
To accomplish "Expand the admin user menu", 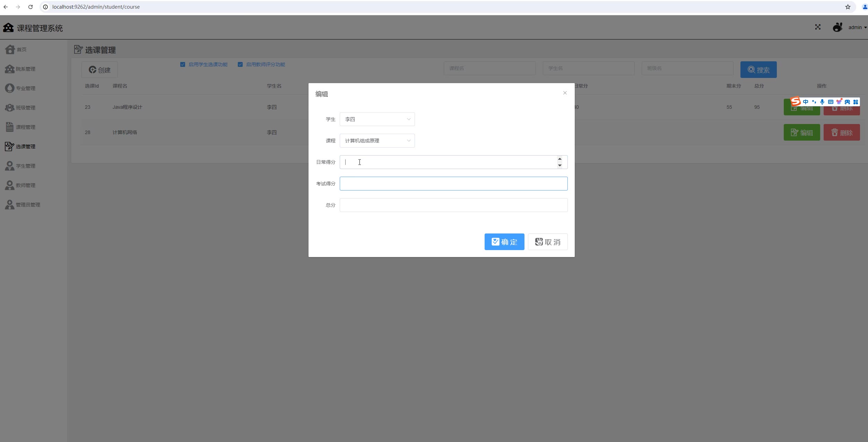I will 858,27.
